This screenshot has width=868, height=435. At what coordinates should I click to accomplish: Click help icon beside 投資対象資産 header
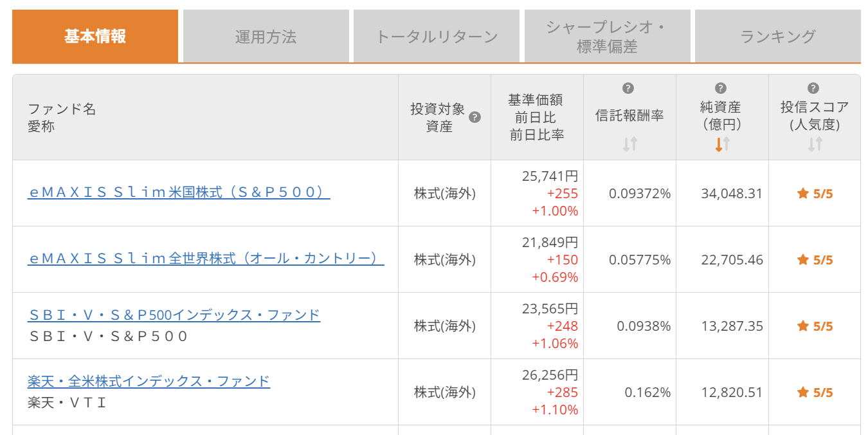[x=475, y=117]
